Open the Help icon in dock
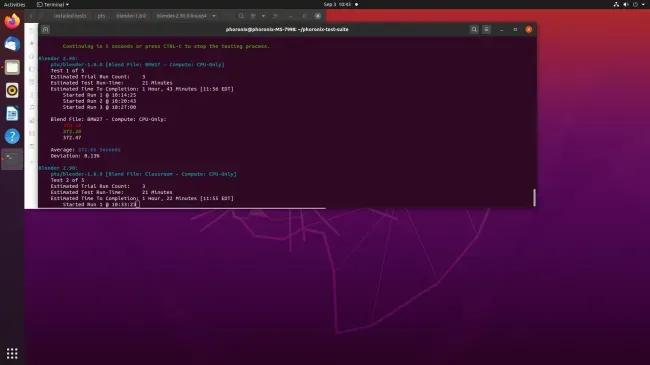Viewport: 650px width, 365px height. pos(12,136)
